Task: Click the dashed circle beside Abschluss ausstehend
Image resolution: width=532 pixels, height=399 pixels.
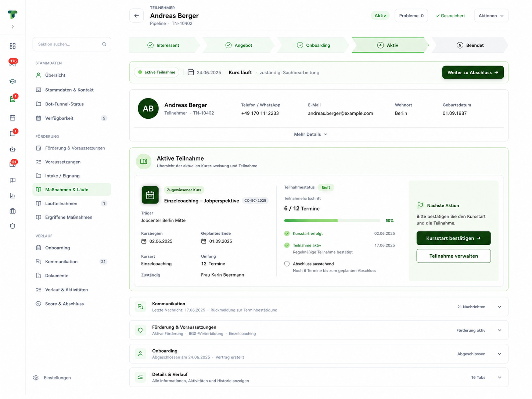Action: [x=287, y=264]
